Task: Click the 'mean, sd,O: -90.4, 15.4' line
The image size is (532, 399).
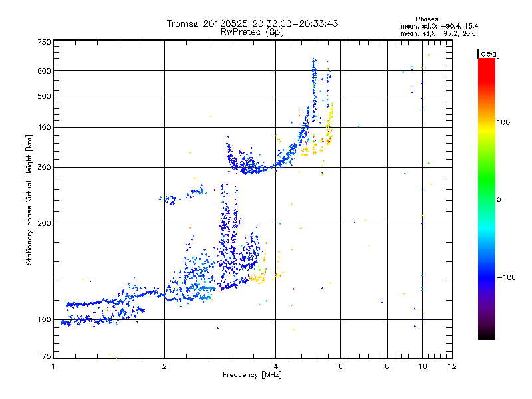Action: click(x=440, y=26)
